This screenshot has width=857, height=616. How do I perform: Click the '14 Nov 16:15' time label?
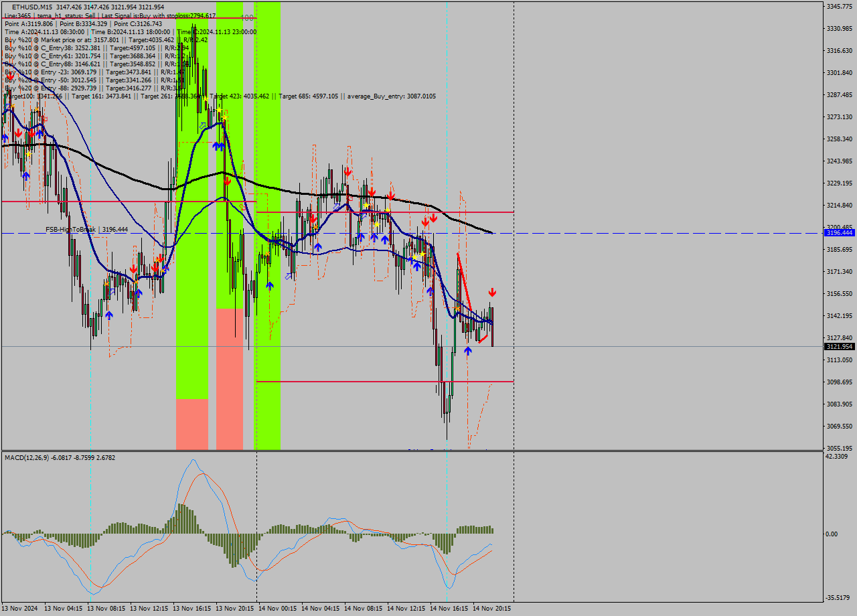point(448,609)
